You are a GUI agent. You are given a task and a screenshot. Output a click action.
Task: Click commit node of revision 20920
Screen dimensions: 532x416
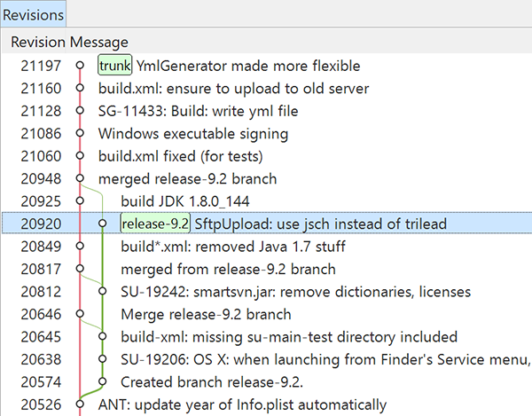103,224
